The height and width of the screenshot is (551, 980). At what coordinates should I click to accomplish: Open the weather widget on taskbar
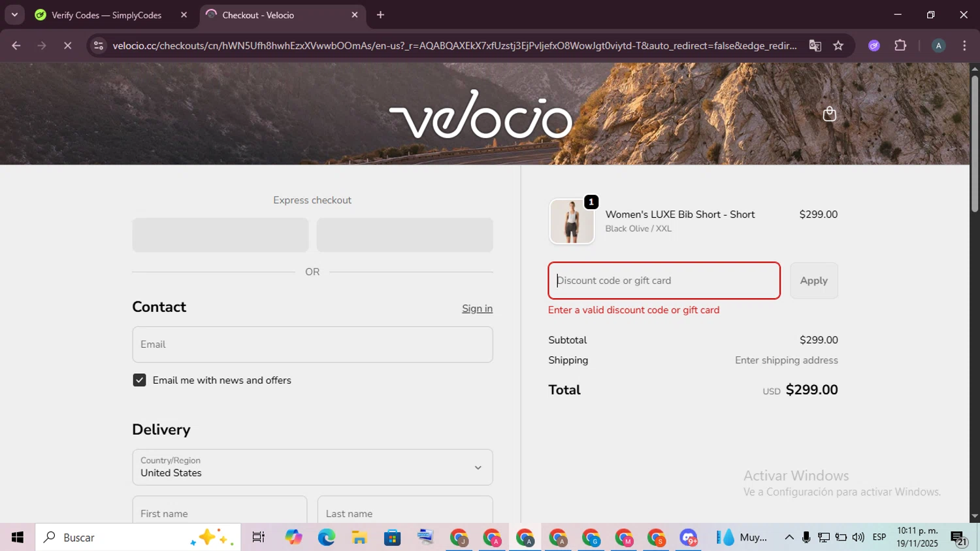[742, 537]
